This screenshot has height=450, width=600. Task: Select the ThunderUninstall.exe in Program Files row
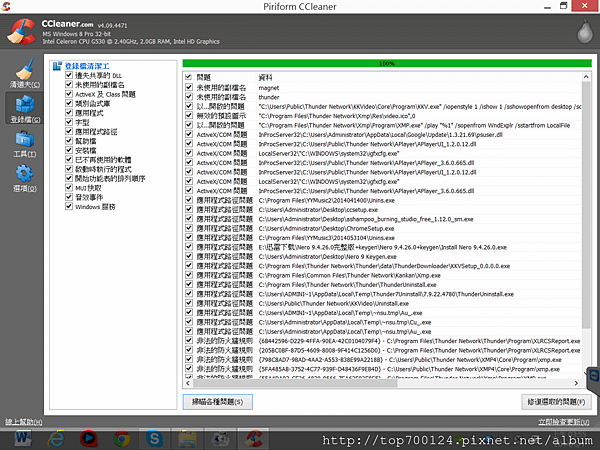(383, 285)
